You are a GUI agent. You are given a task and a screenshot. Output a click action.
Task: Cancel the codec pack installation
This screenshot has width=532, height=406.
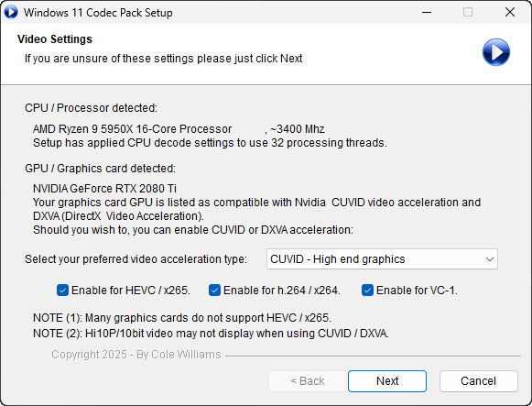point(478,381)
